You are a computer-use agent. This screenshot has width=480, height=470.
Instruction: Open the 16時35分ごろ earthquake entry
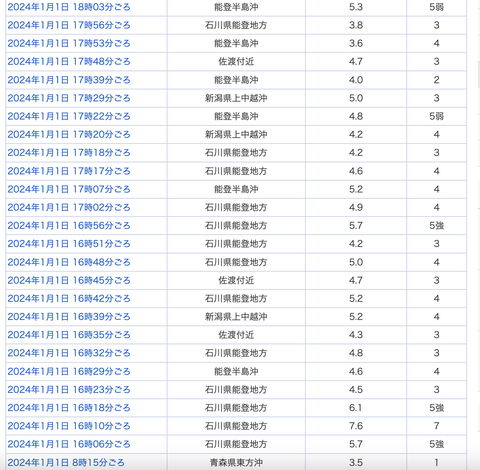(69, 335)
